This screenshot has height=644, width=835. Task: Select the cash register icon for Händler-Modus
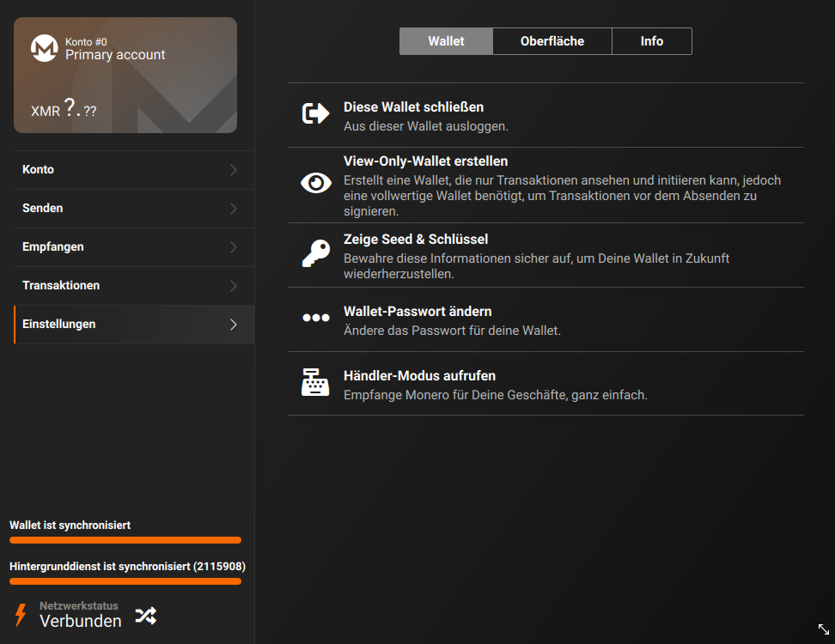(x=316, y=381)
